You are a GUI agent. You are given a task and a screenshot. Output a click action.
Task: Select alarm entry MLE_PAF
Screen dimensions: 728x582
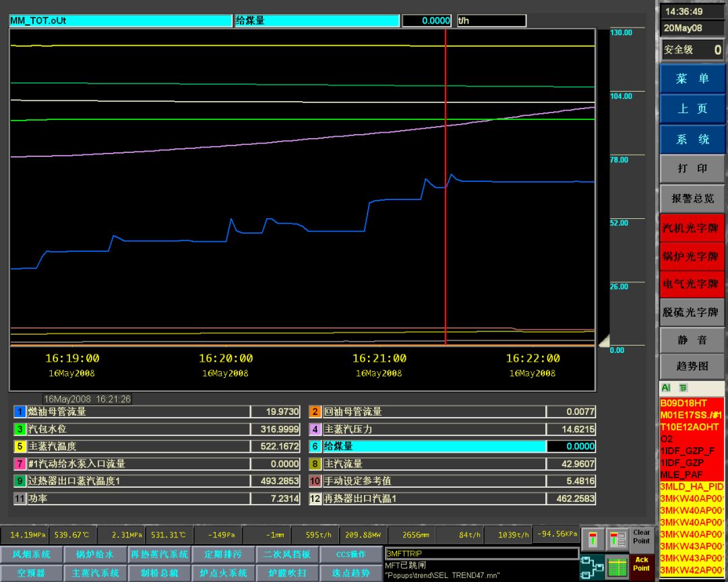pos(681,475)
